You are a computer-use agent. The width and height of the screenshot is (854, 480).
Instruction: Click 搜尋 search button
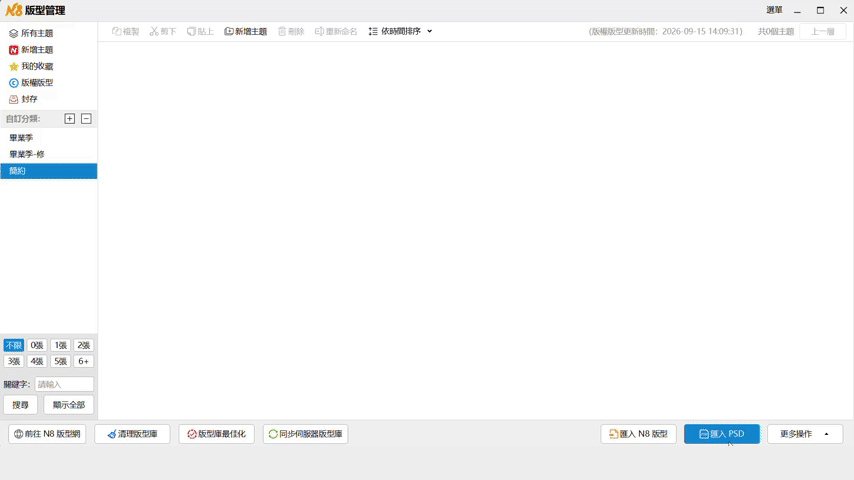tap(21, 405)
